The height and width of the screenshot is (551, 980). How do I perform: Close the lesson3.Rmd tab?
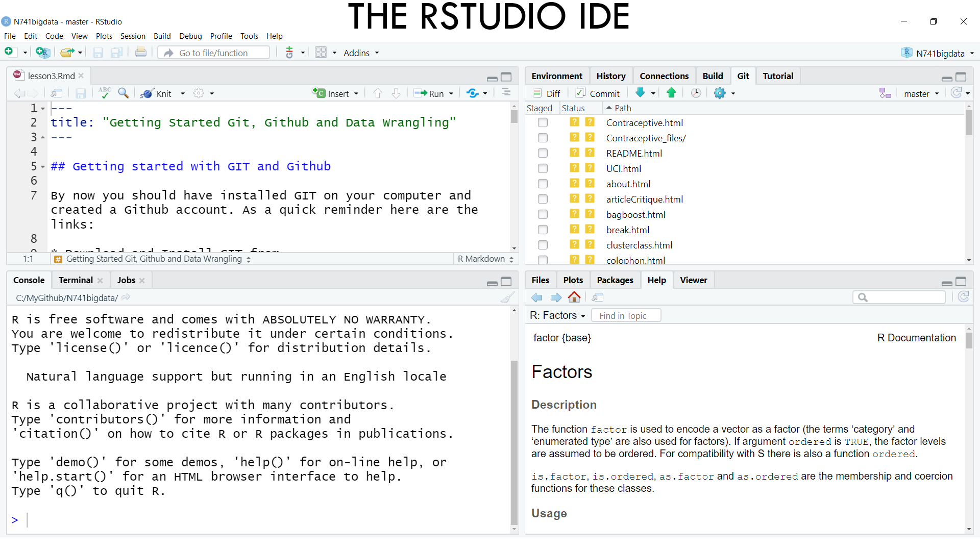[x=81, y=76]
